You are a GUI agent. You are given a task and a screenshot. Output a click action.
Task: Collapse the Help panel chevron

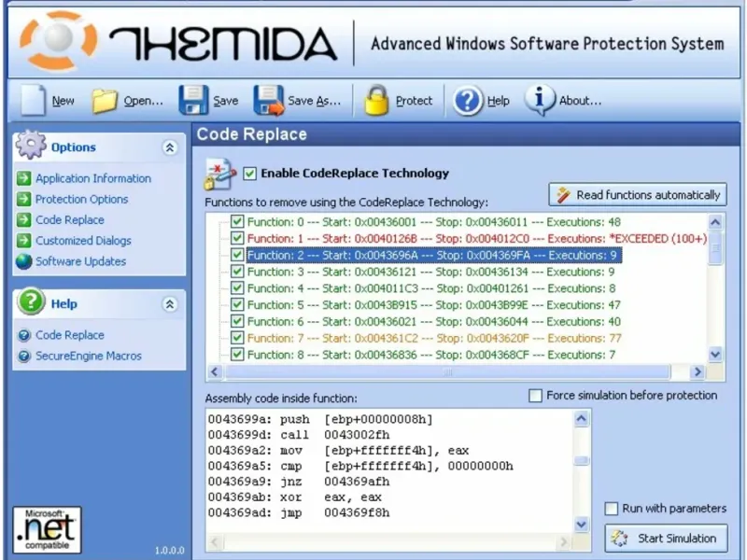(170, 304)
